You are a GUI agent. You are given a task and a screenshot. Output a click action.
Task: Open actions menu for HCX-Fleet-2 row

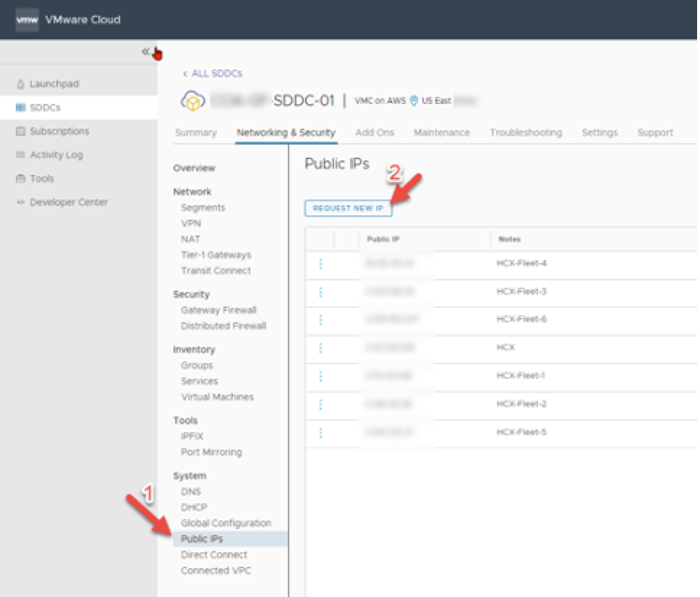(320, 404)
